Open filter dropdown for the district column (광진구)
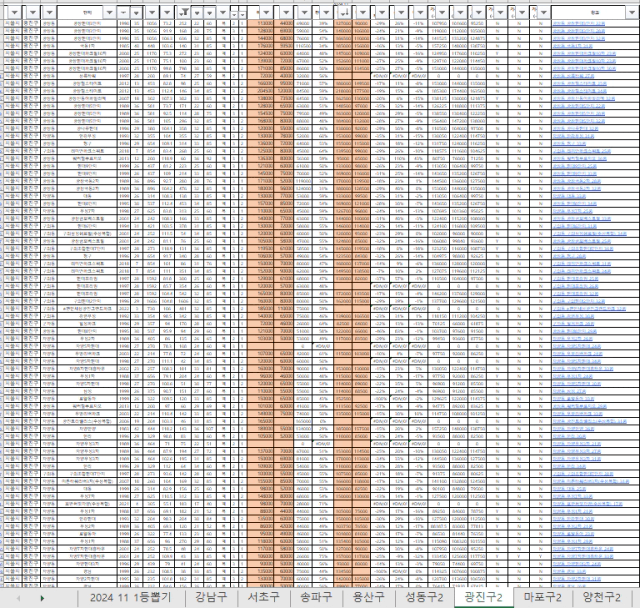The height and width of the screenshot is (608, 640). pyautogui.click(x=33, y=13)
